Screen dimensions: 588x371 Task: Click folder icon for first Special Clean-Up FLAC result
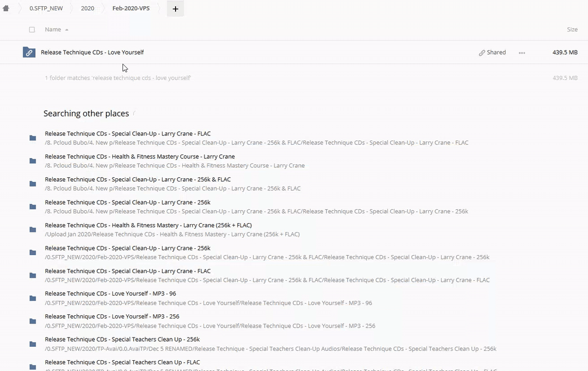pyautogui.click(x=32, y=138)
